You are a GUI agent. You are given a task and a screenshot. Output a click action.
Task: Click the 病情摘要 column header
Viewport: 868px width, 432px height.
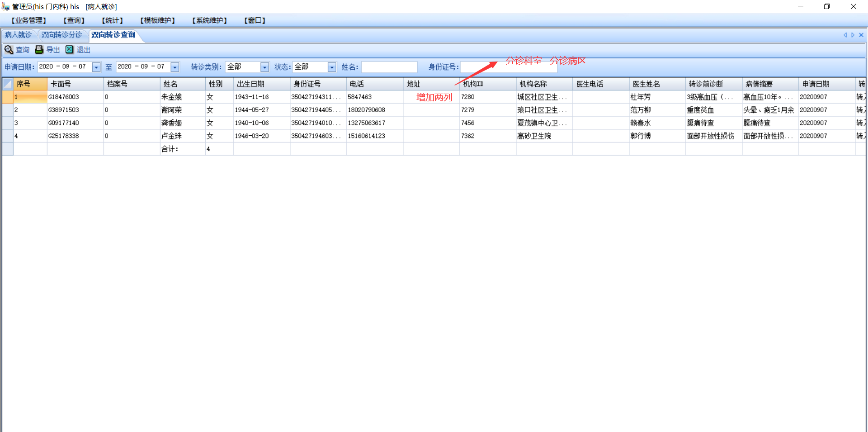(770, 84)
